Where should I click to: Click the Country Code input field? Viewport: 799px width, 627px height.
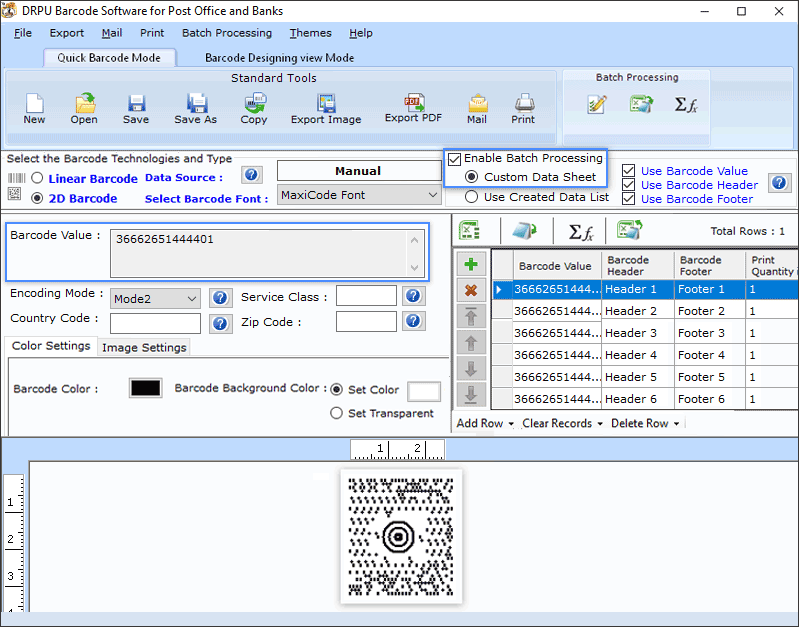155,323
